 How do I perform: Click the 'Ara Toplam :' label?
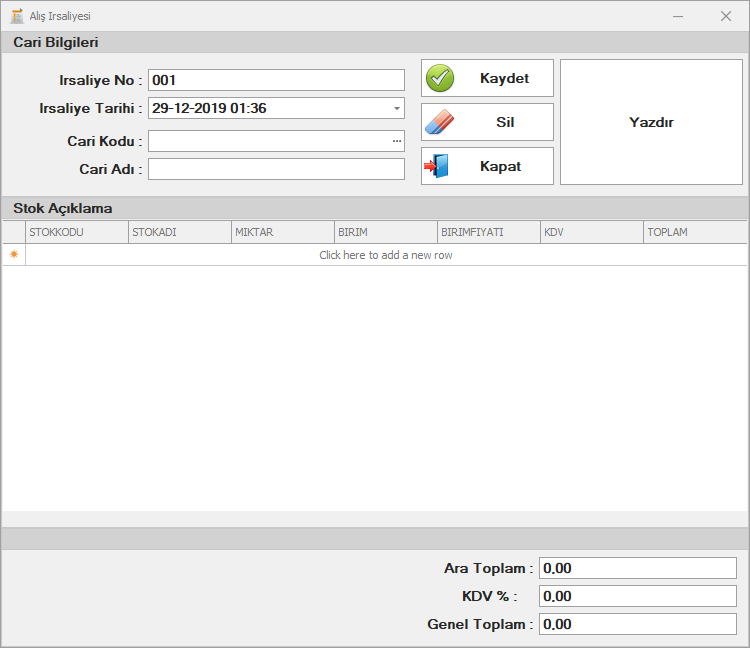pos(488,568)
